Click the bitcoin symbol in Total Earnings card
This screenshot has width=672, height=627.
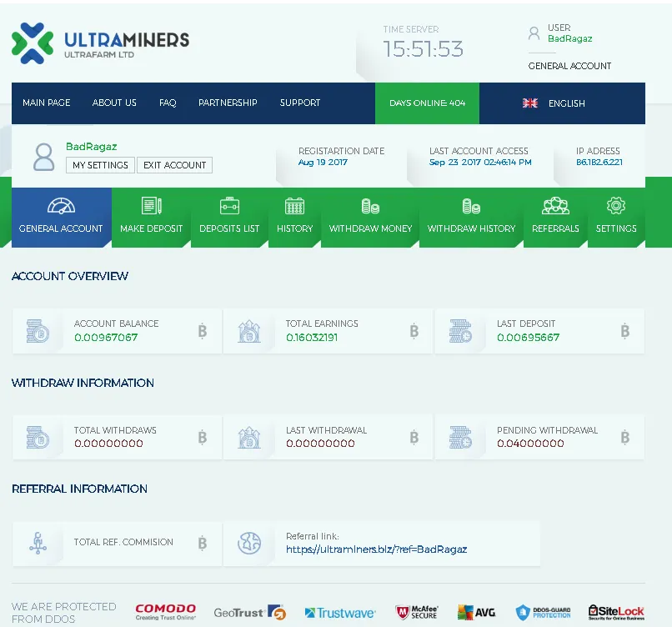[x=414, y=331]
